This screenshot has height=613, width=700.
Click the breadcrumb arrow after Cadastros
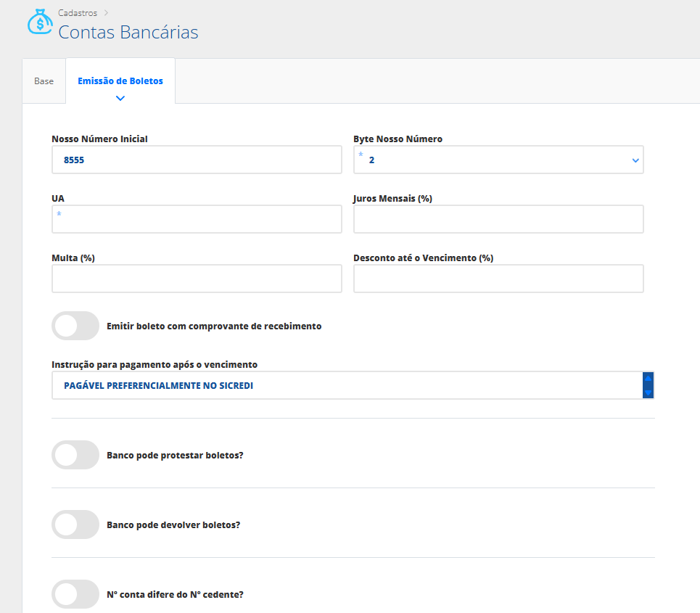tap(106, 12)
